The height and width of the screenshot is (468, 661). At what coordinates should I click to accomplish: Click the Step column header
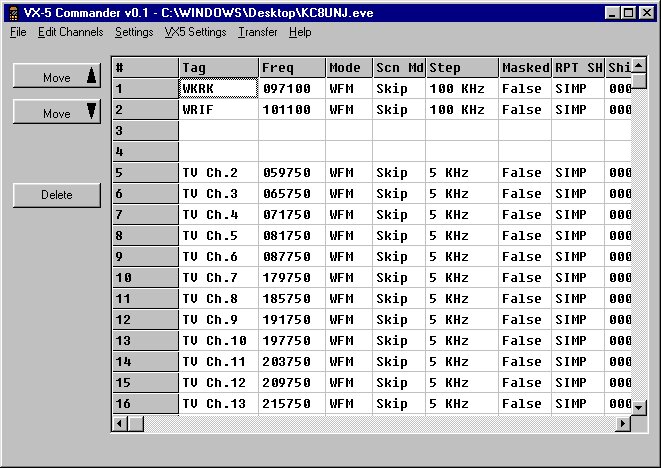[x=462, y=67]
